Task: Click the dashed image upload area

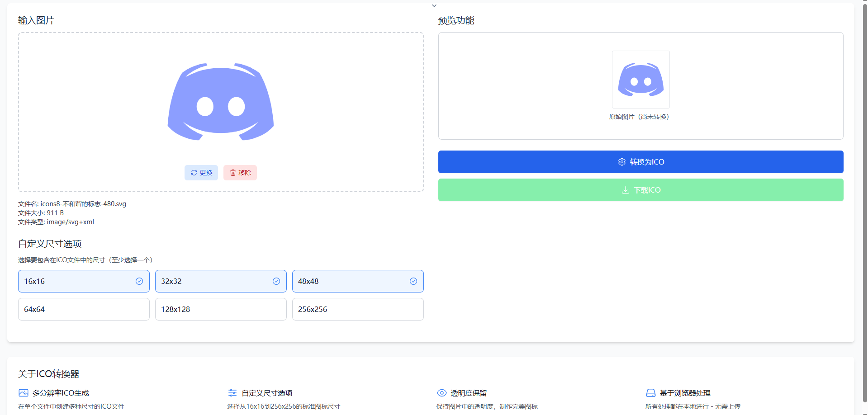Action: point(221,112)
